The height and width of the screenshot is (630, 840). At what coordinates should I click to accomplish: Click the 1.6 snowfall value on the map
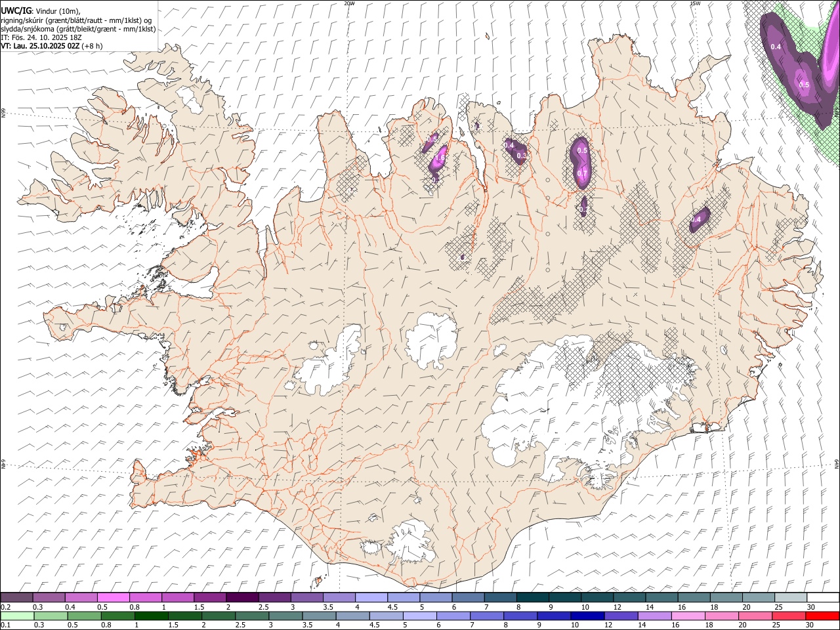440,158
